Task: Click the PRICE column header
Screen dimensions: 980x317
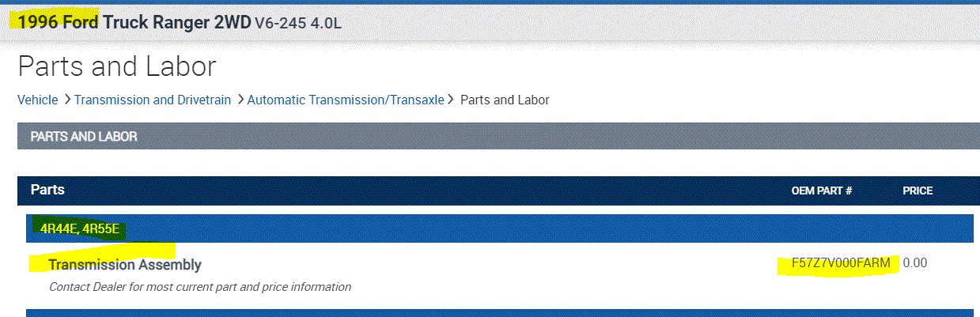Action: [918, 191]
